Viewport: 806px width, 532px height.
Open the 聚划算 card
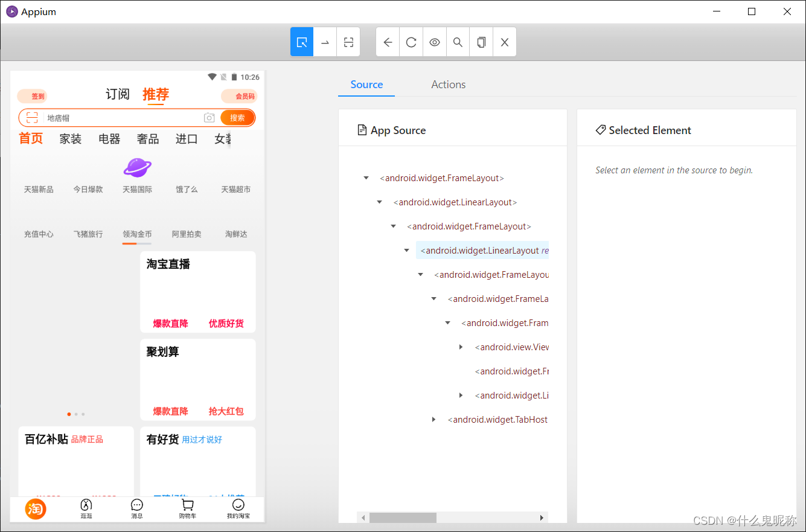pyautogui.click(x=198, y=379)
